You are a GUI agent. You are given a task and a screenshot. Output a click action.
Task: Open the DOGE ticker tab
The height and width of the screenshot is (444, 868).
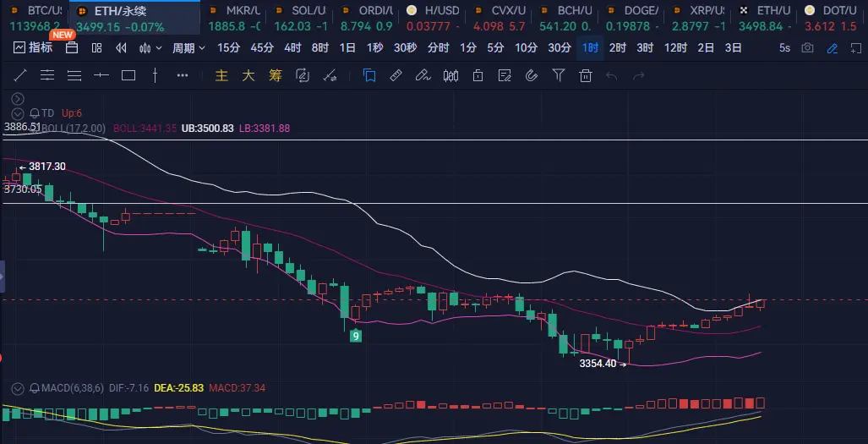(633, 18)
